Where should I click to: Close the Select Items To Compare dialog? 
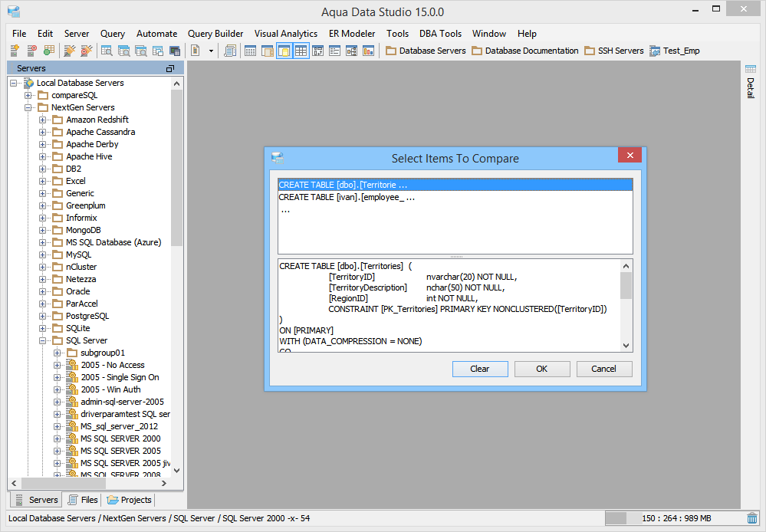(x=630, y=156)
